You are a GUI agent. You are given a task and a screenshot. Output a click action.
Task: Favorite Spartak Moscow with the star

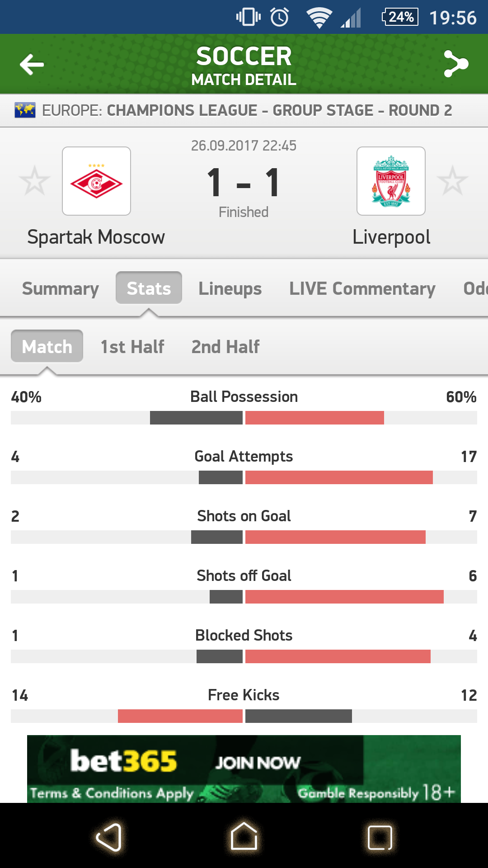point(34,181)
